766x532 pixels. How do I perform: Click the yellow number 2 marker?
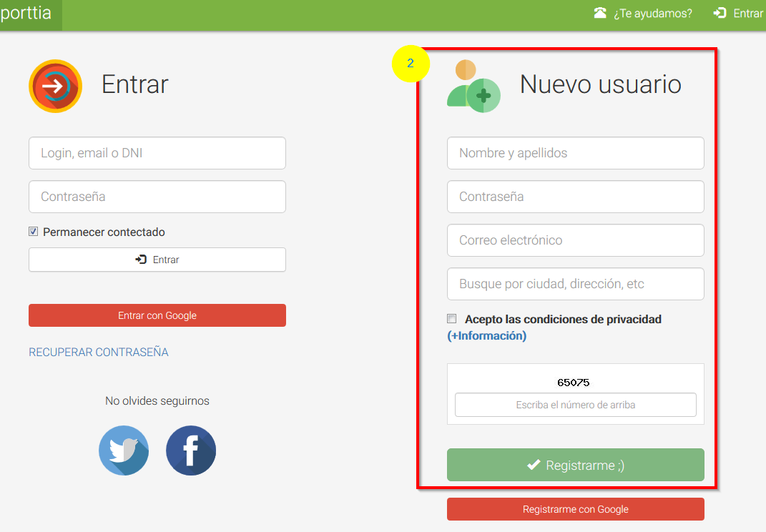(x=411, y=64)
